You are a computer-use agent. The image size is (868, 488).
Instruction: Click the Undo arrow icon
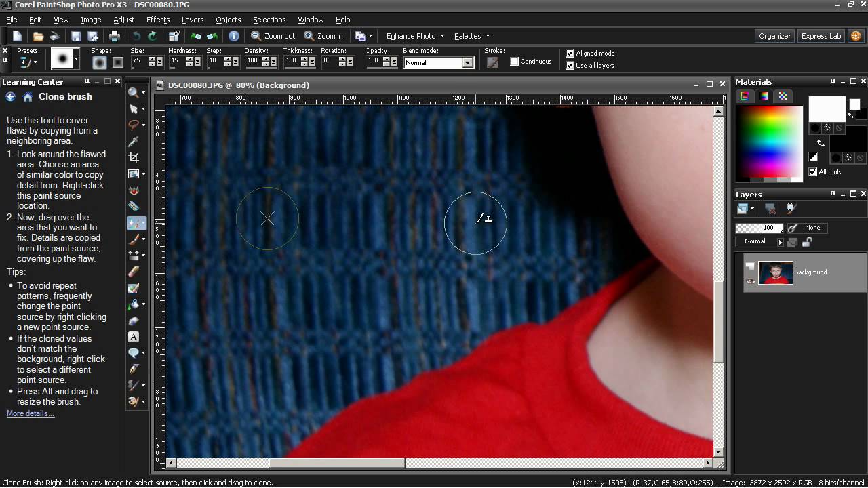tap(137, 36)
